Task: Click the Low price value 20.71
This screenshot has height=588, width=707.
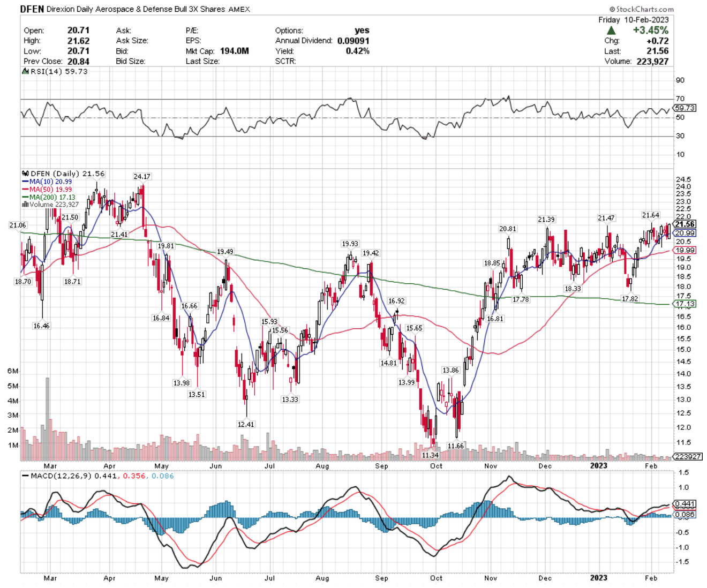Action: (x=78, y=51)
